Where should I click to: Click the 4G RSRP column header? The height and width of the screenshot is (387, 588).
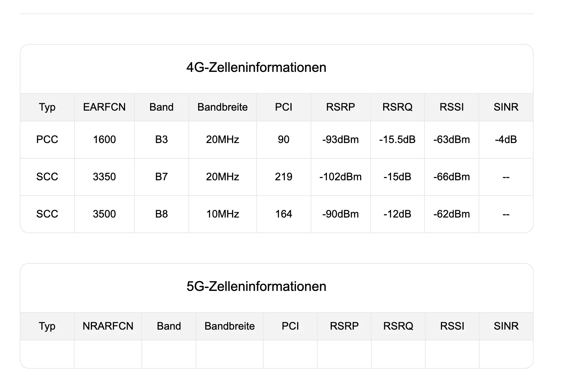point(340,107)
